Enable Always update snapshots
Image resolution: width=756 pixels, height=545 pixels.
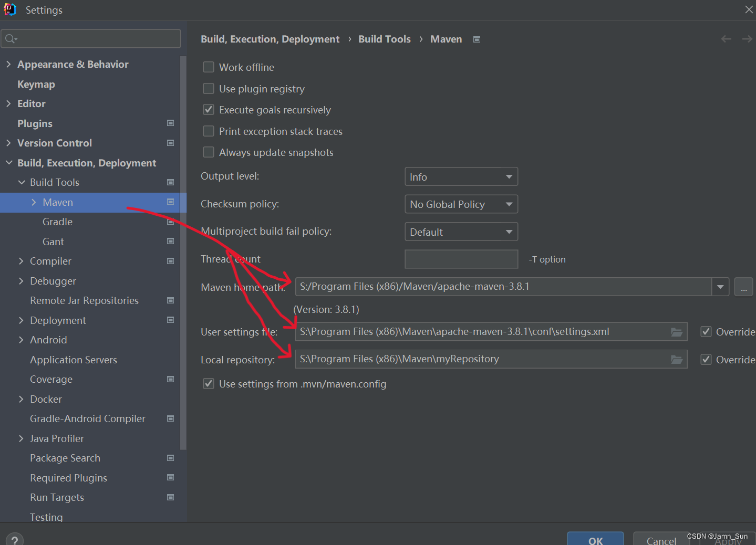(209, 152)
